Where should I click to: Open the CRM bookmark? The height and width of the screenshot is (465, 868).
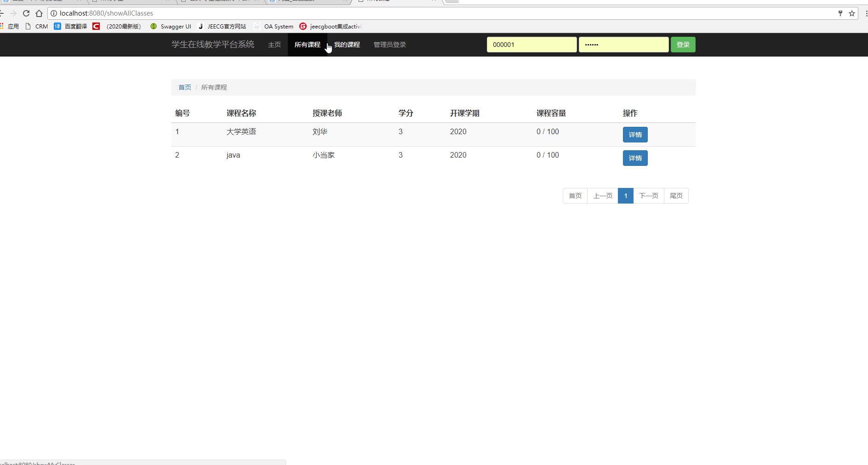[37, 27]
